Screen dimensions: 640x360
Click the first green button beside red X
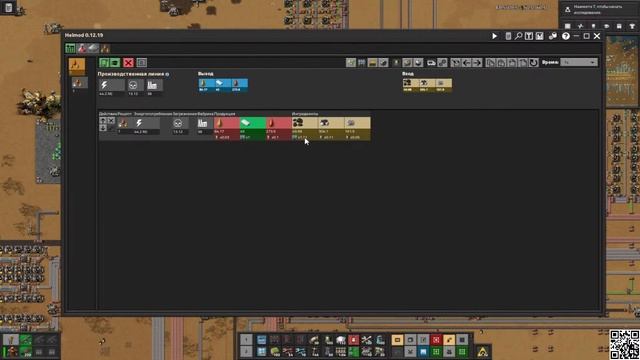coord(104,62)
